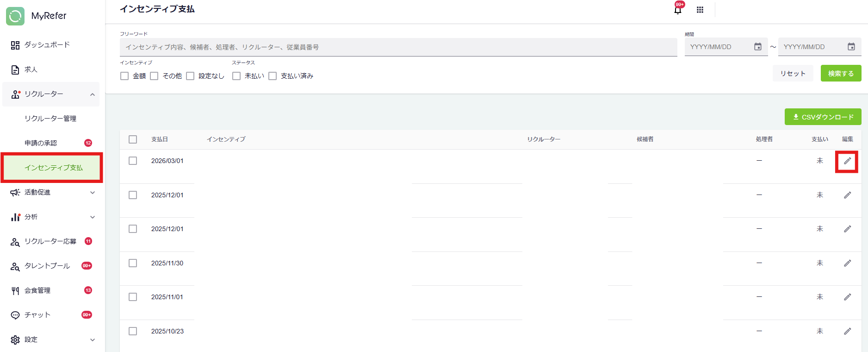Open start date calendar picker icon
The height and width of the screenshot is (352, 868).
[758, 47]
